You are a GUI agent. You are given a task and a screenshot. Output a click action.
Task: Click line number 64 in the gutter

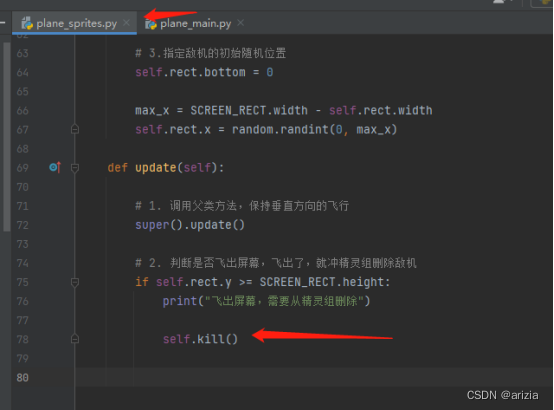click(x=22, y=72)
